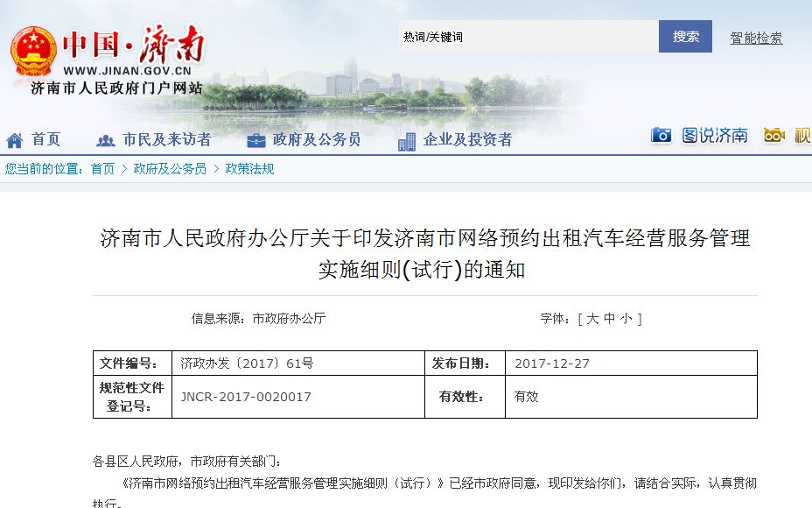Go to 政策法规 in breadcrumb

[249, 169]
